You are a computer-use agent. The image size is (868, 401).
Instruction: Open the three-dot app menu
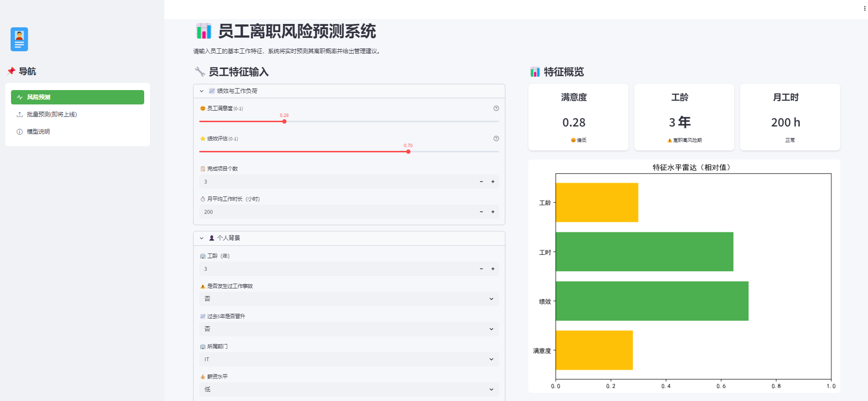pyautogui.click(x=865, y=8)
